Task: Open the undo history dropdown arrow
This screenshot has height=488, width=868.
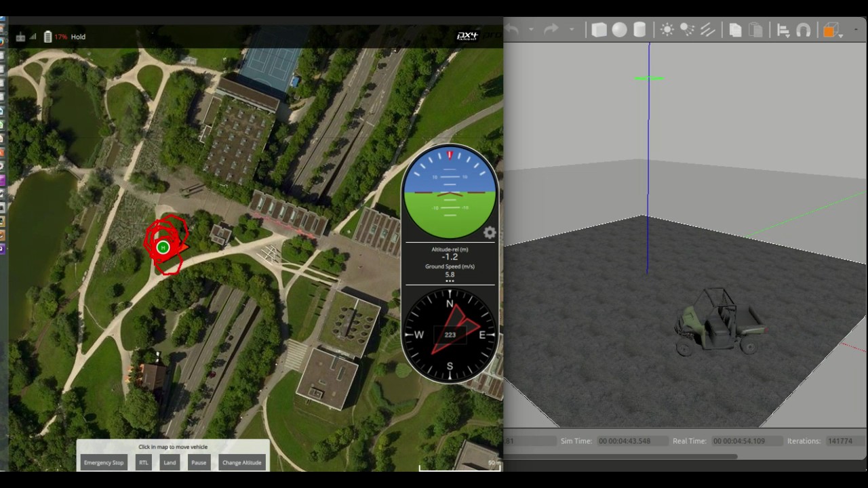Action: [x=531, y=30]
